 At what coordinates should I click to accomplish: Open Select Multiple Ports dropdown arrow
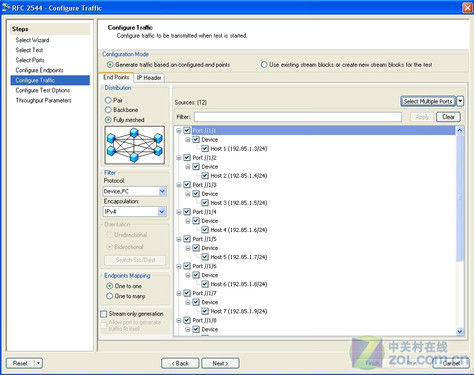[460, 101]
